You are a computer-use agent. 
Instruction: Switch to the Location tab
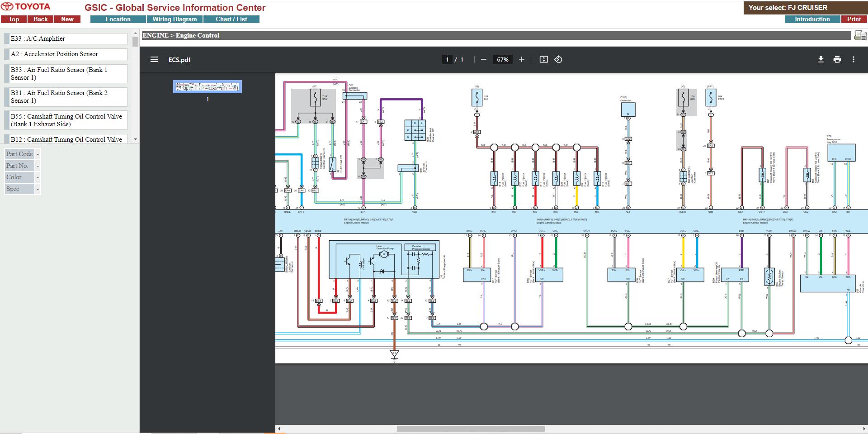tap(118, 19)
